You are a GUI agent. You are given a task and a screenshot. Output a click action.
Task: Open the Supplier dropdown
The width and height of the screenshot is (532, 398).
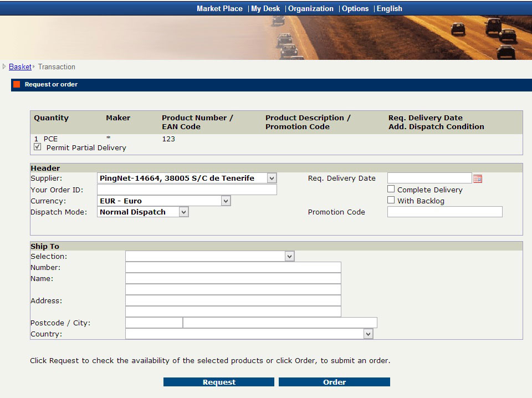[x=187, y=178]
